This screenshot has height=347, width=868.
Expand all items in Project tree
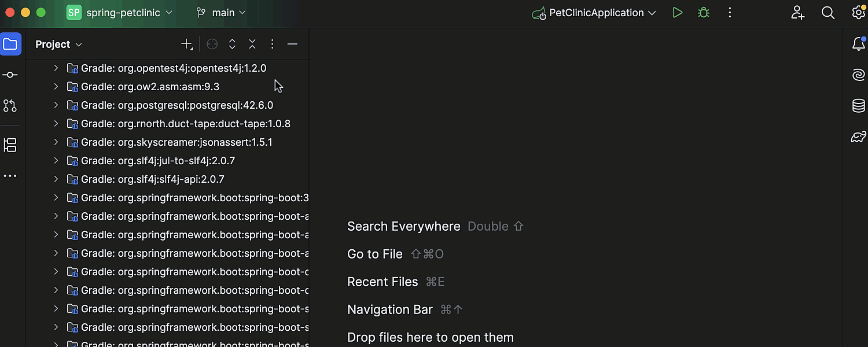(x=232, y=44)
